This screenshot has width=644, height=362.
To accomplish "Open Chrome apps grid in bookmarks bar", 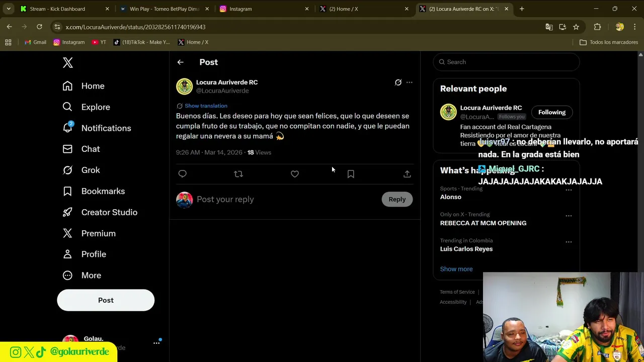I will 8,42.
